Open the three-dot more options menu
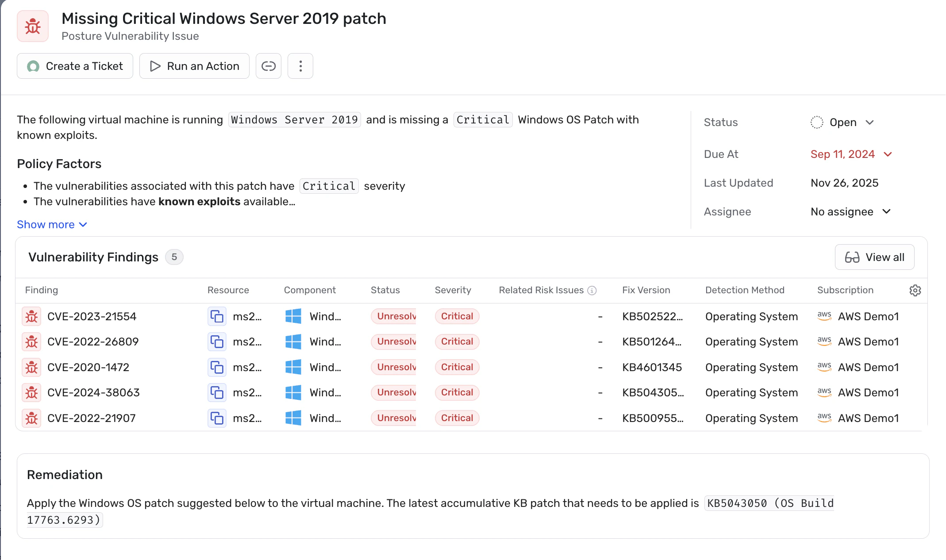946x560 pixels. tap(300, 66)
